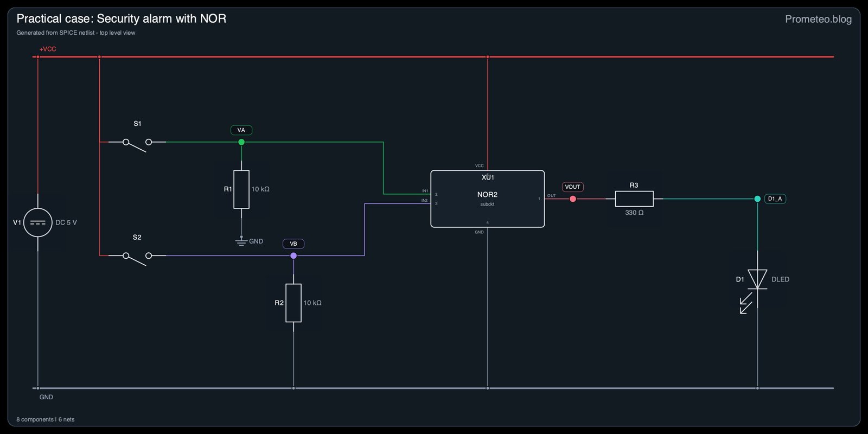Click the '10 kΩ' value next to R1
Screen dimensions: 868x434
coord(260,189)
